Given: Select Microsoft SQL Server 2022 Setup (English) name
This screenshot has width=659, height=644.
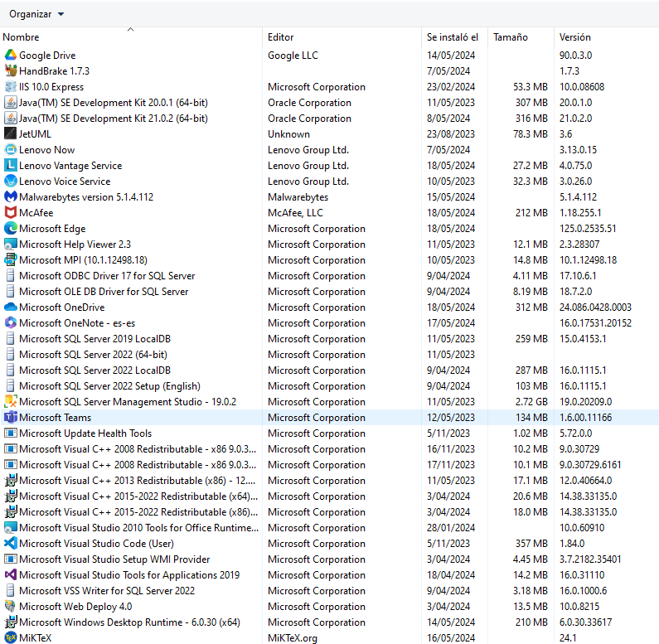Looking at the screenshot, I should [109, 386].
